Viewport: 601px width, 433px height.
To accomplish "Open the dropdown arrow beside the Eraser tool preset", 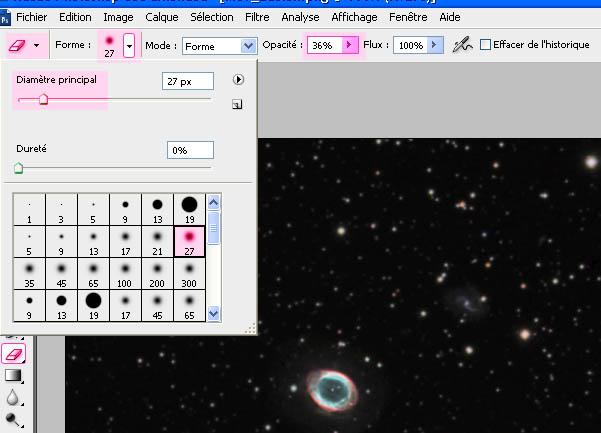I will point(36,45).
